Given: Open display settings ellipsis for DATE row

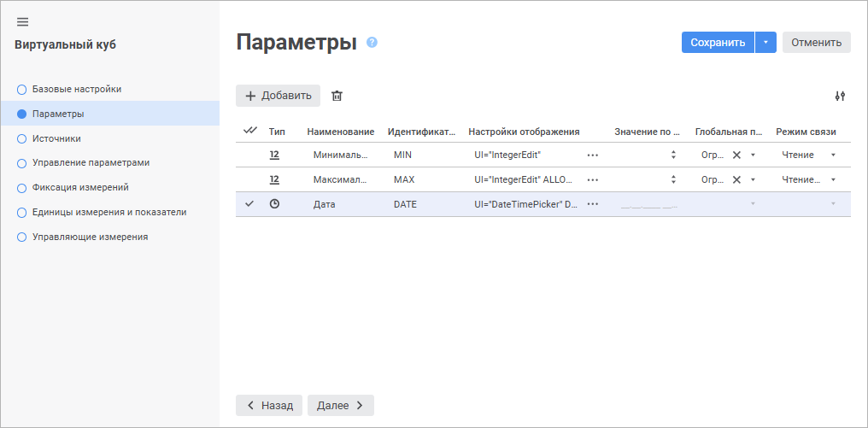Looking at the screenshot, I should (x=593, y=204).
